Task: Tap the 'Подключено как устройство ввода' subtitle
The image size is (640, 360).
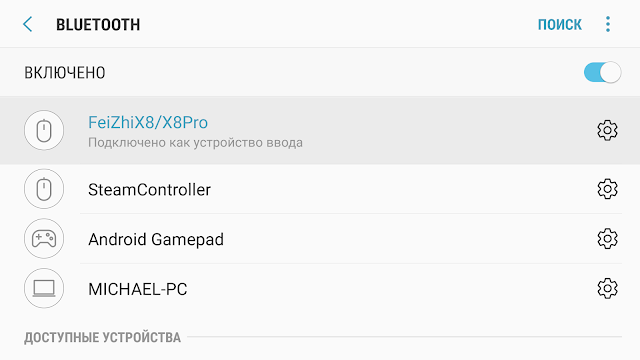Action: 196,143
